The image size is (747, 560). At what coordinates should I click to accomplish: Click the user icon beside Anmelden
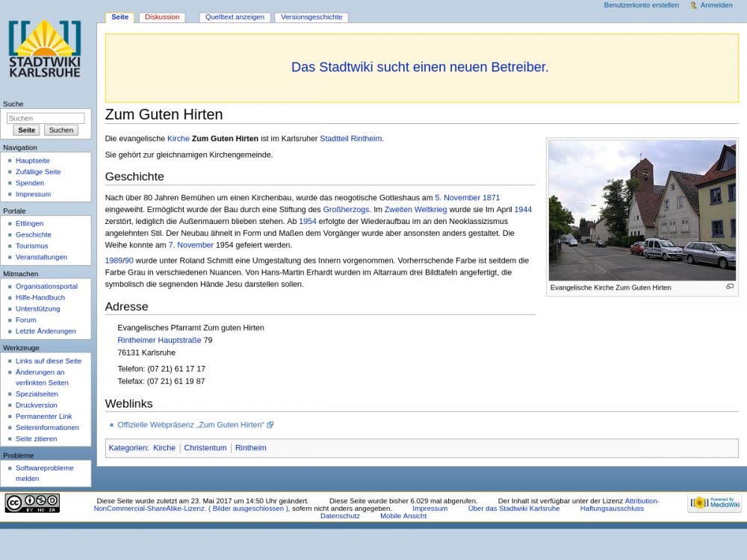[693, 6]
